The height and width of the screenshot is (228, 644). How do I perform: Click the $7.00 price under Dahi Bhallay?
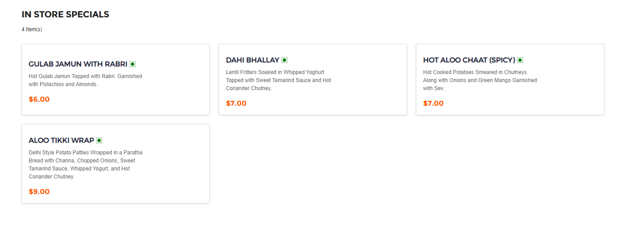(x=236, y=104)
